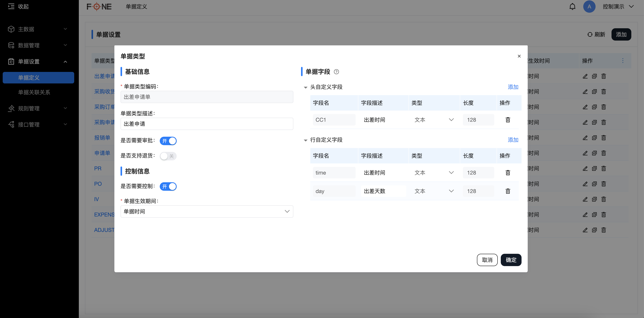644x318 pixels.
Task: Click the help icon beside 单据字段
Action: (336, 72)
